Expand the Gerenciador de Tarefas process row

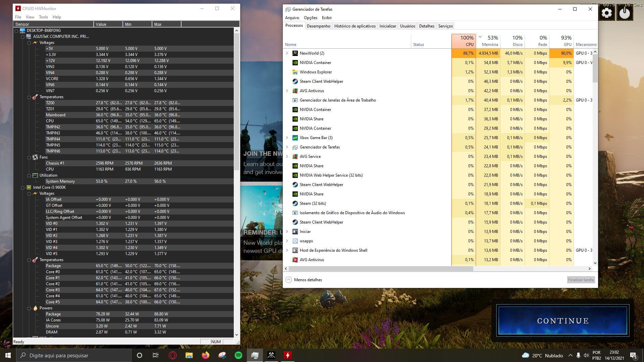click(287, 147)
